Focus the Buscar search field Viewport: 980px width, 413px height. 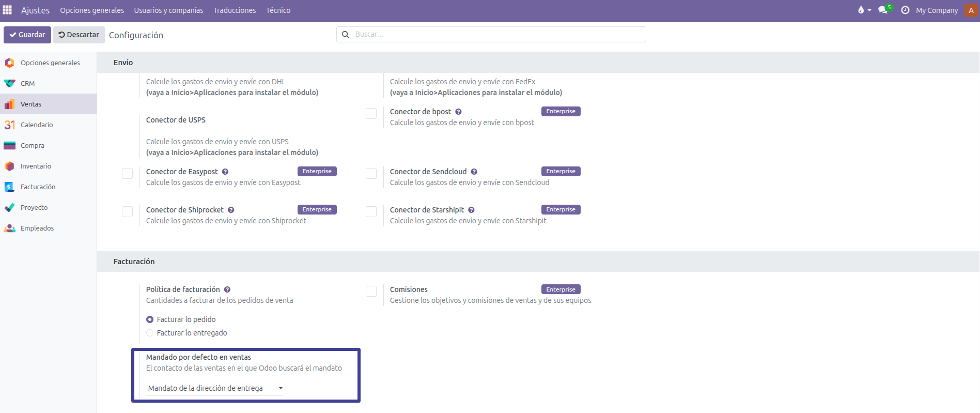pyautogui.click(x=496, y=35)
